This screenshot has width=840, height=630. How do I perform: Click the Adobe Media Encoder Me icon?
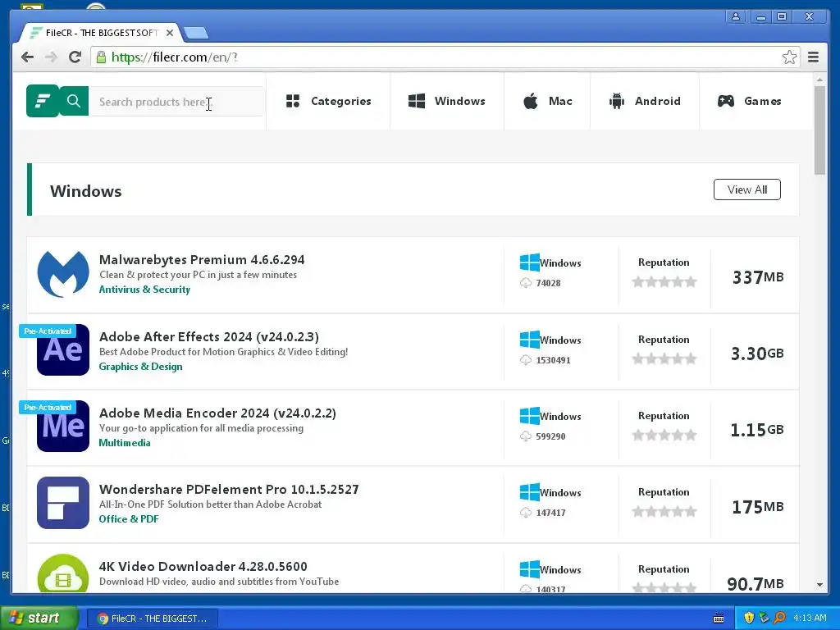coord(63,427)
